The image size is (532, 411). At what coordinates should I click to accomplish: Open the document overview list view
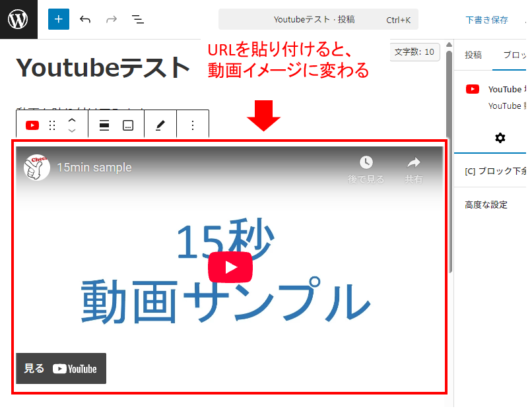[x=138, y=19]
